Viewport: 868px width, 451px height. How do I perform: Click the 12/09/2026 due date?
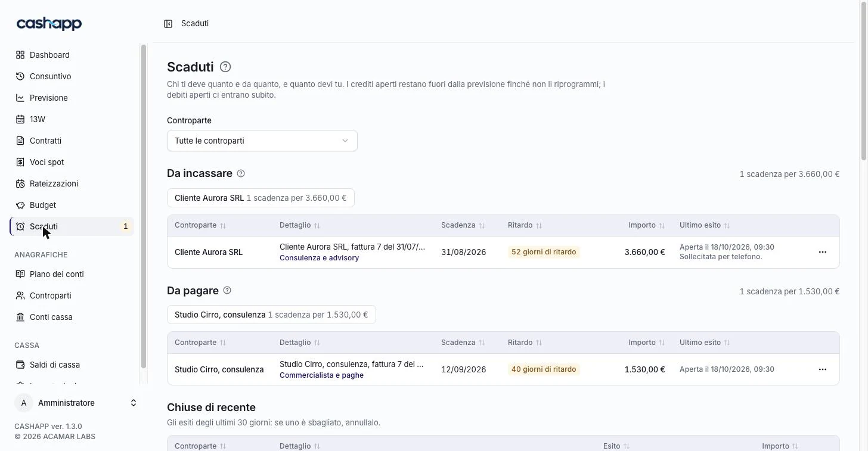(463, 369)
